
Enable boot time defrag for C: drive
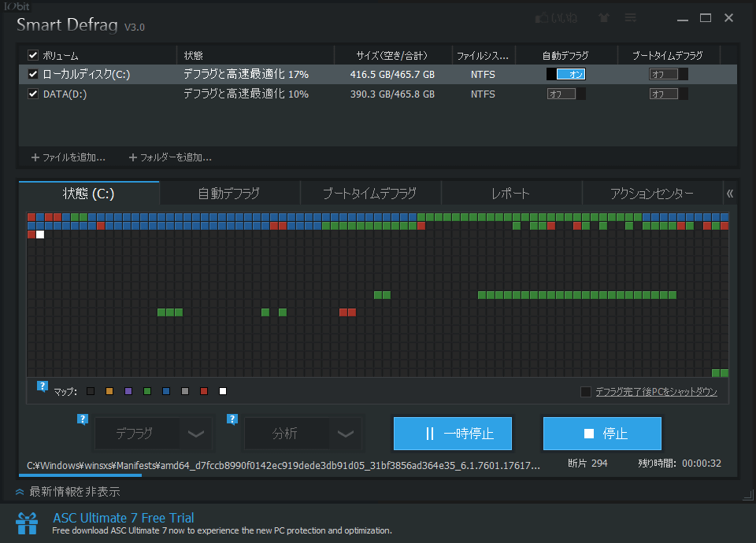coord(669,74)
